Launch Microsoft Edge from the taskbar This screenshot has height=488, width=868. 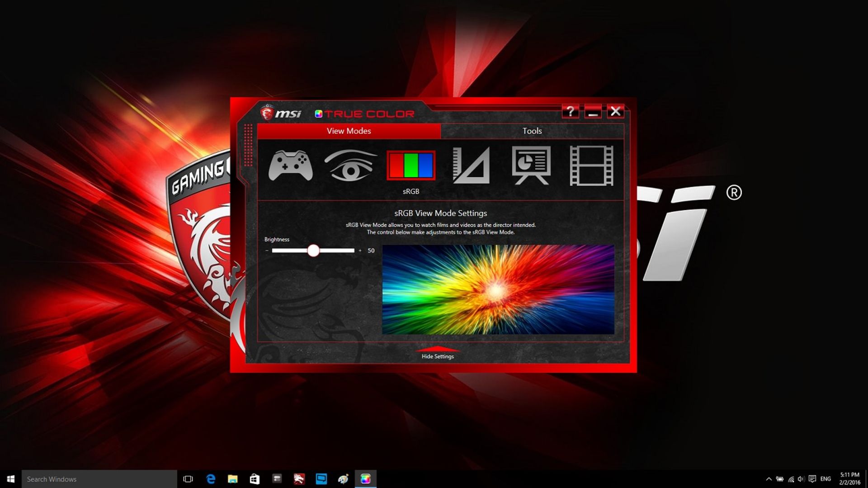tap(211, 479)
